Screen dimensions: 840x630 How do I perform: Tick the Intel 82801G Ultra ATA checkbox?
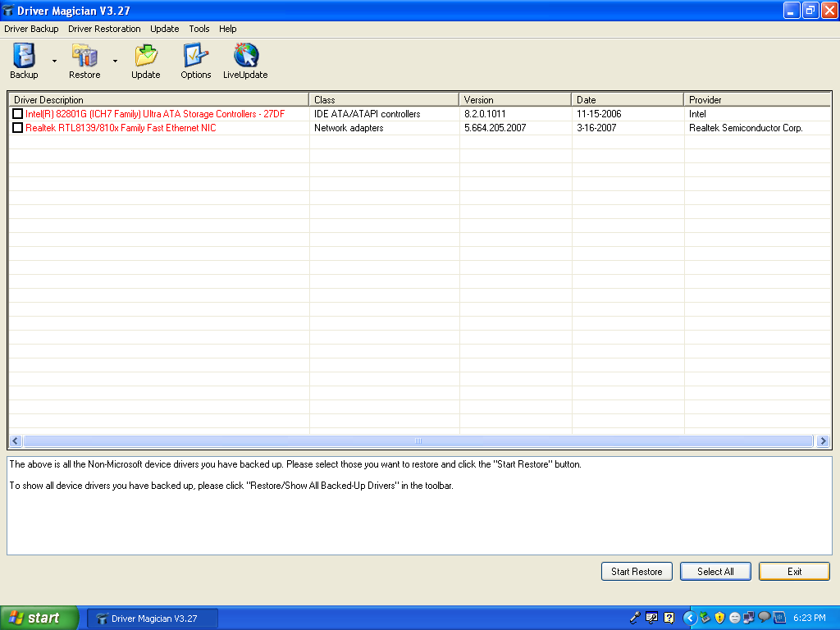pyautogui.click(x=18, y=113)
